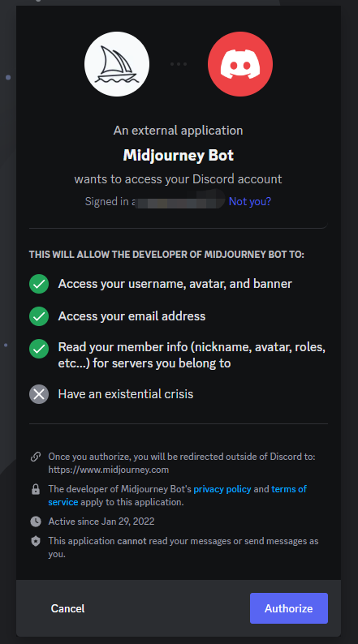Click the "Access your email address" permission text
Viewport: 358px width, 644px height.
click(x=132, y=316)
